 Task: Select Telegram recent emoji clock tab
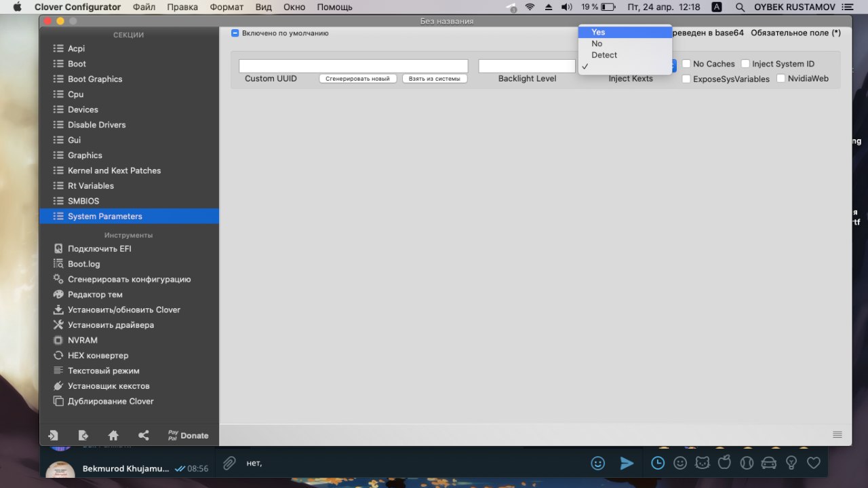click(x=658, y=463)
